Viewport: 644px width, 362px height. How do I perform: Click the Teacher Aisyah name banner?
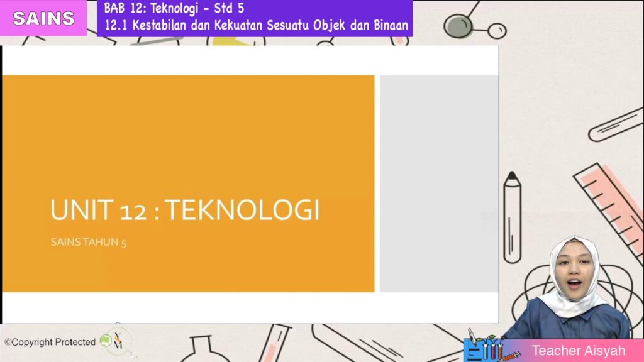pyautogui.click(x=579, y=351)
